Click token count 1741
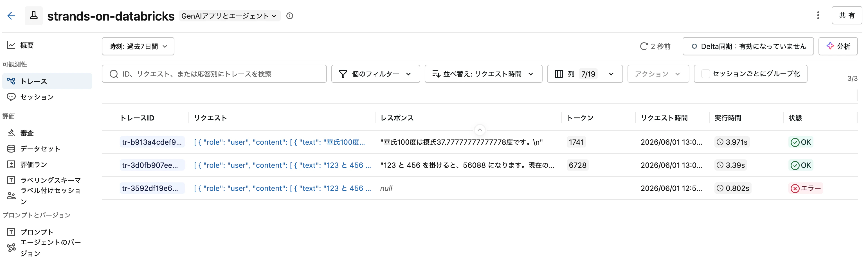Screen dimensions: 868x268 point(576,142)
